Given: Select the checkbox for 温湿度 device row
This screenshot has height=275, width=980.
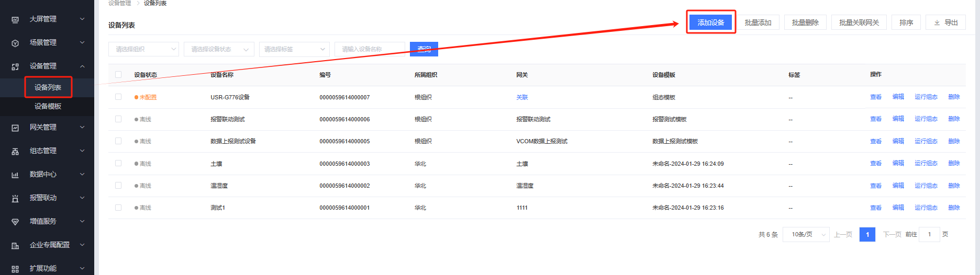Looking at the screenshot, I should coord(118,186).
